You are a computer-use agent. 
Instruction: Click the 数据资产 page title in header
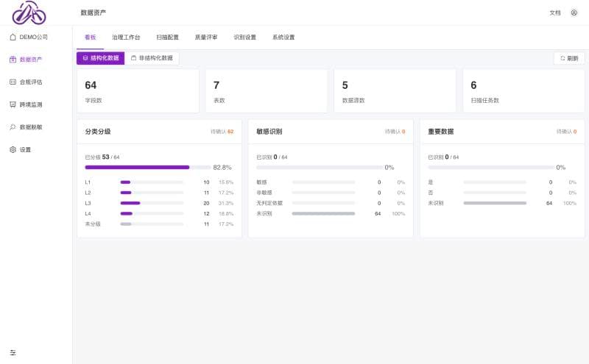[94, 13]
